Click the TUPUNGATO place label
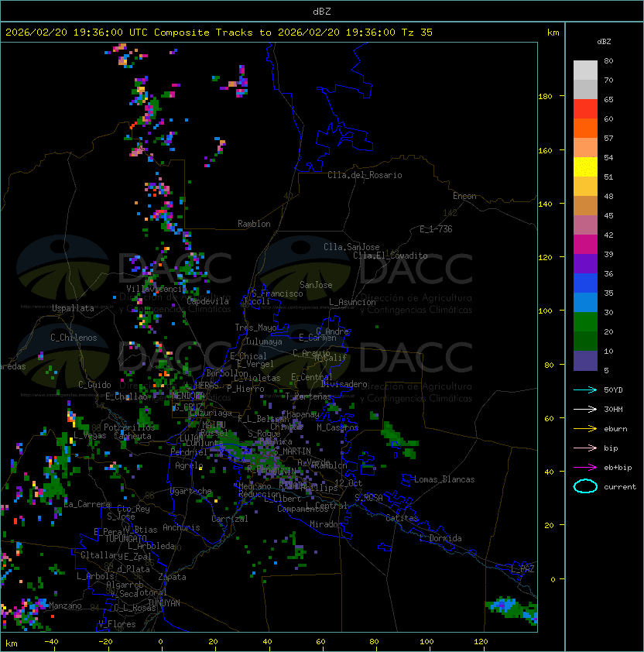The image size is (644, 652). click(x=126, y=538)
